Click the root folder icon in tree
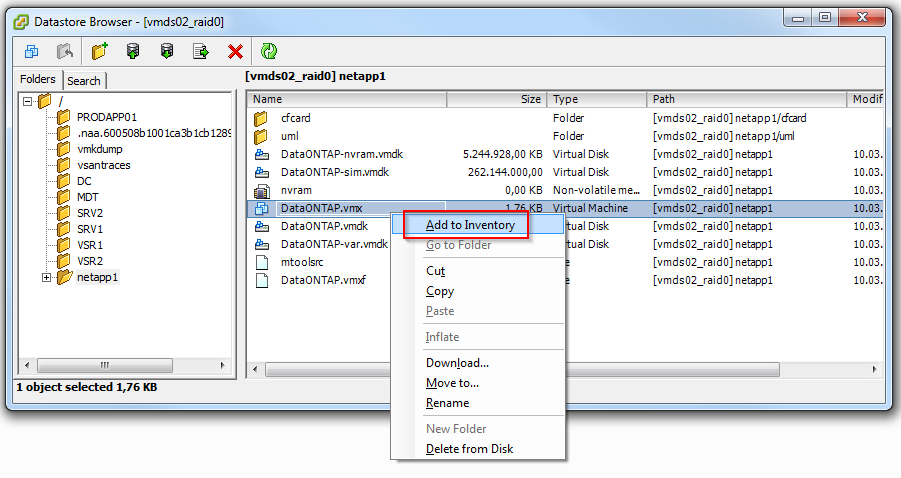901x478 pixels. point(44,101)
